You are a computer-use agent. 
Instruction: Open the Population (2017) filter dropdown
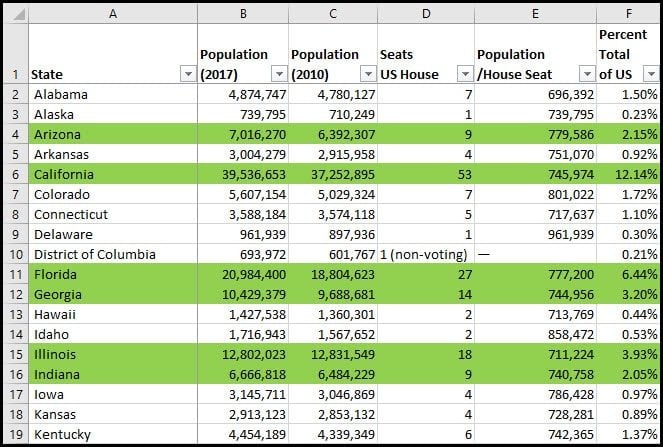coord(279,74)
